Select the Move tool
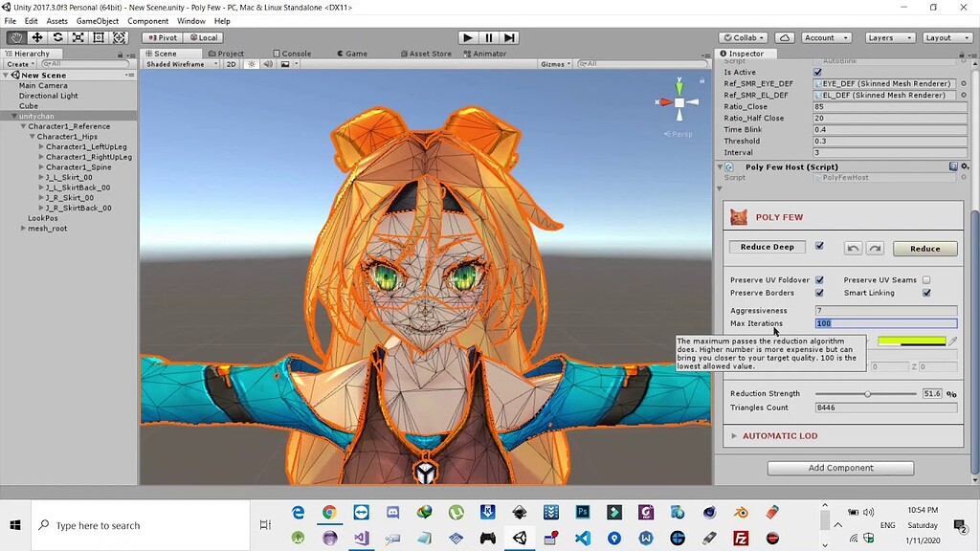The image size is (980, 551). [x=35, y=37]
